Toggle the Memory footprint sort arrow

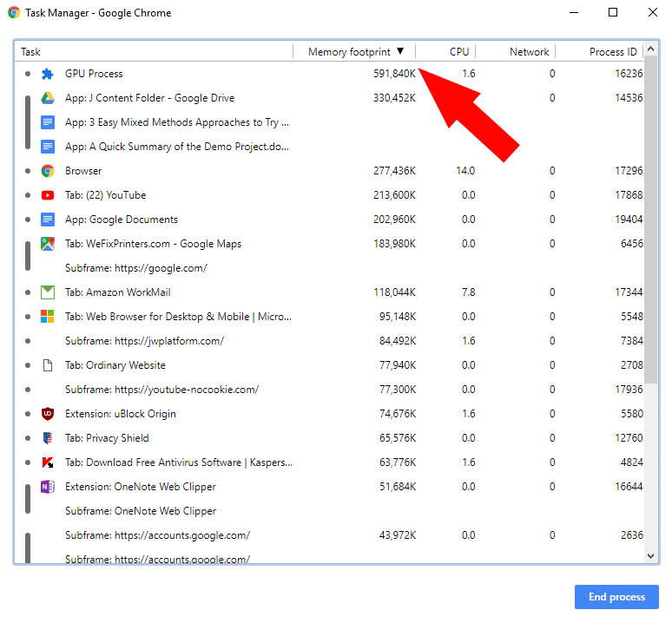(x=400, y=51)
